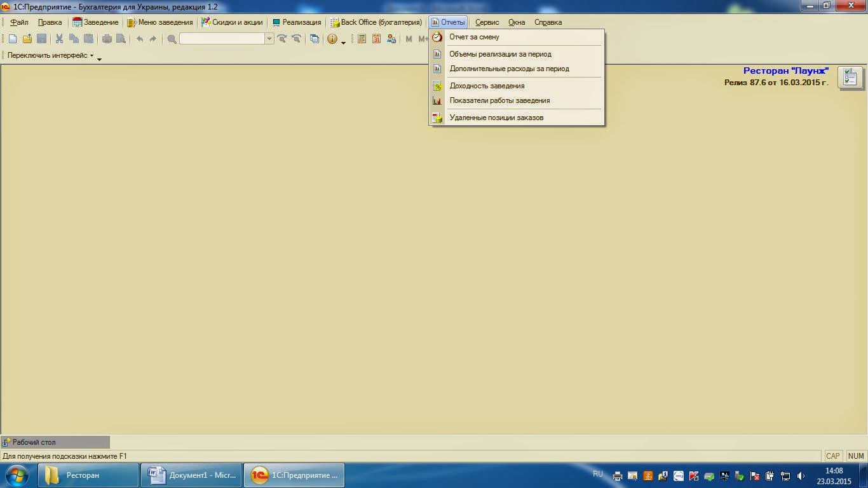The image size is (868, 488).
Task: Click the Copy icon in toolbar
Action: click(74, 39)
